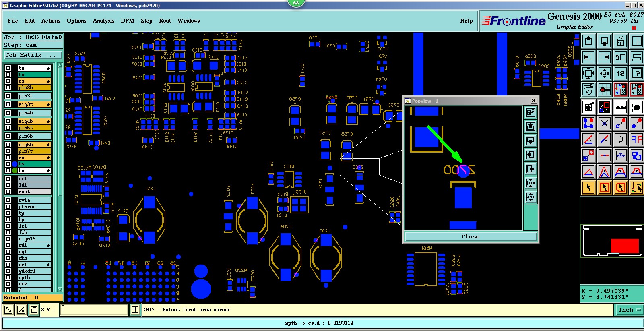Select the plain arrow pointer tool
The width and height of the screenshot is (644, 331).
tap(588, 188)
